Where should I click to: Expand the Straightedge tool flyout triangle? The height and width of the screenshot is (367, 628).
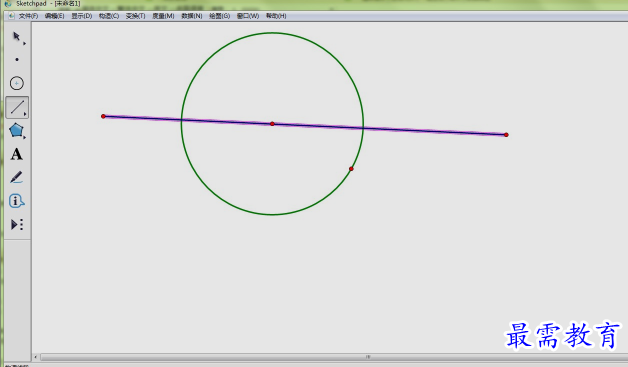click(25, 114)
